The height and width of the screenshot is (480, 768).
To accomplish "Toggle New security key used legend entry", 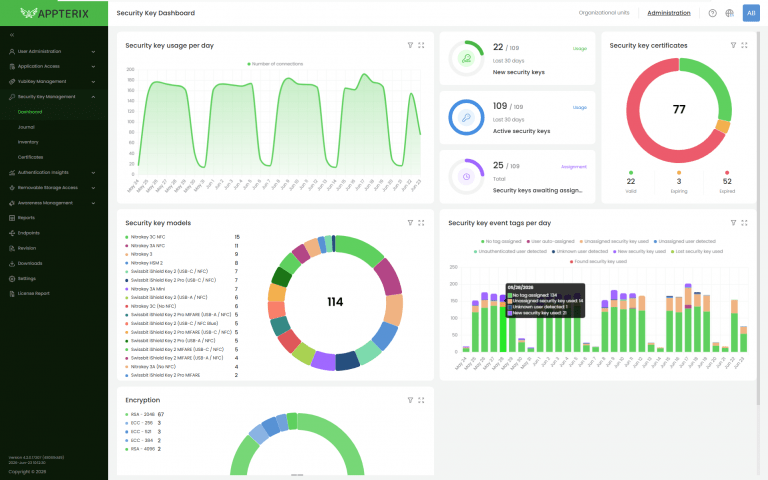I will click(x=639, y=252).
